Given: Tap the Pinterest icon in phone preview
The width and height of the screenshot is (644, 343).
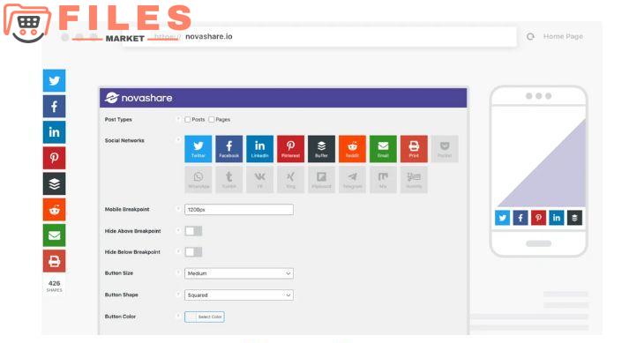Looking at the screenshot, I should coord(538,218).
